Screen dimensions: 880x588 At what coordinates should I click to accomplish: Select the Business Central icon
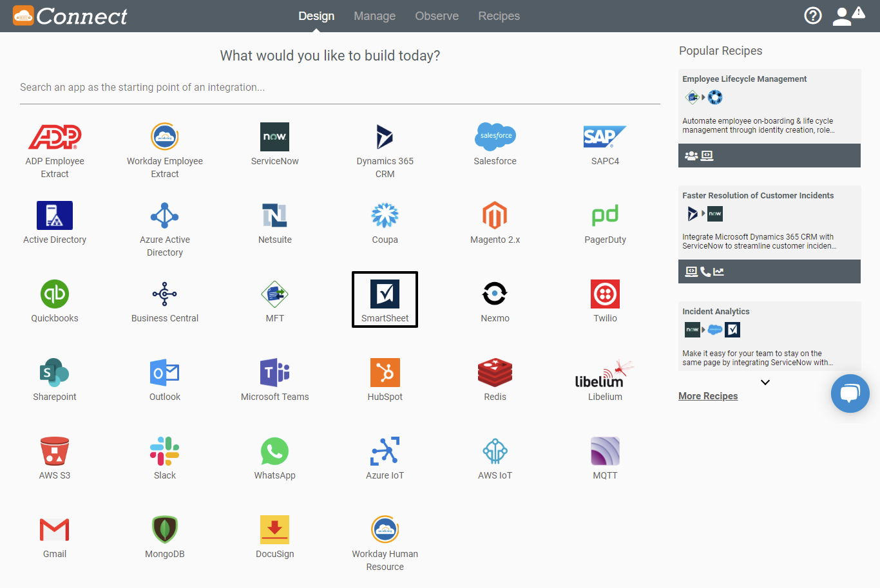(165, 294)
